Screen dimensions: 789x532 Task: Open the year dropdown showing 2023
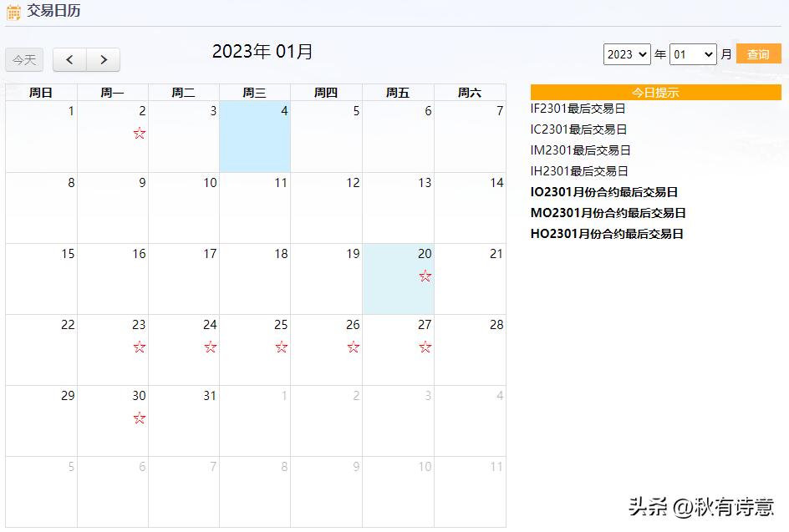(627, 54)
